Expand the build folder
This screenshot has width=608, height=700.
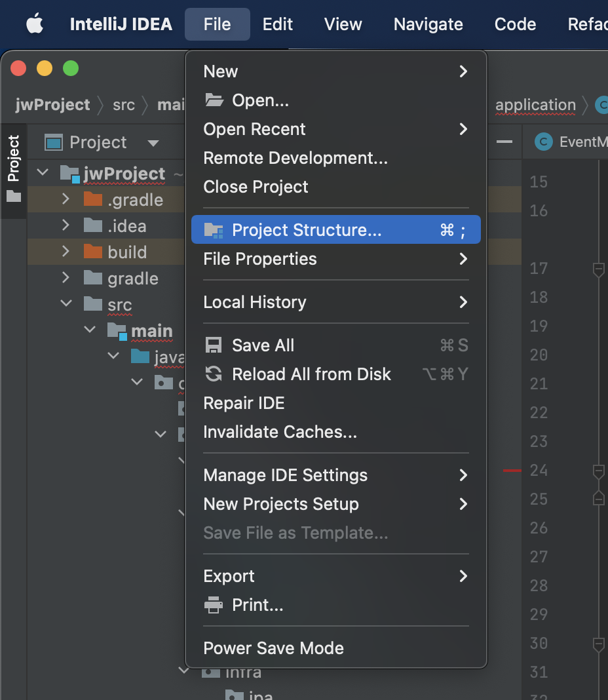click(66, 251)
